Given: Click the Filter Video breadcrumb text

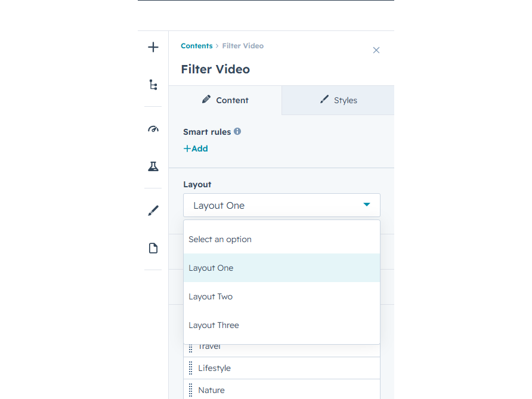Looking at the screenshot, I should click(x=243, y=46).
